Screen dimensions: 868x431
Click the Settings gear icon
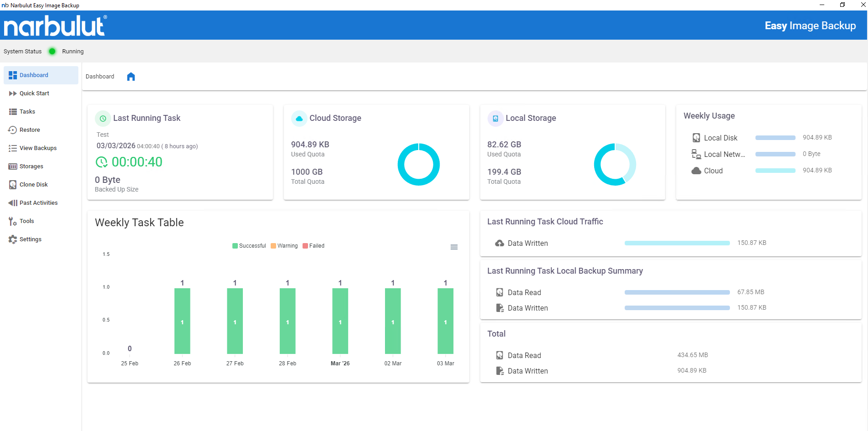[13, 239]
